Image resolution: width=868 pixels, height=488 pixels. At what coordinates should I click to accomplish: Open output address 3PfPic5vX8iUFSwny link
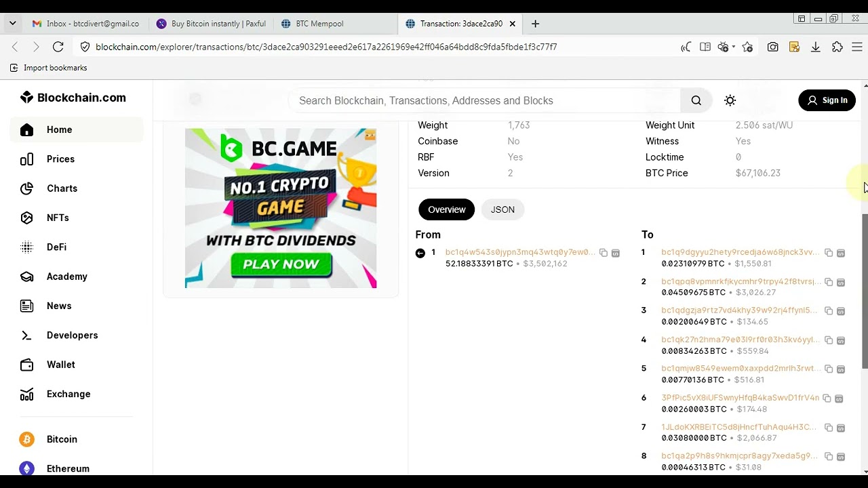[x=740, y=398]
